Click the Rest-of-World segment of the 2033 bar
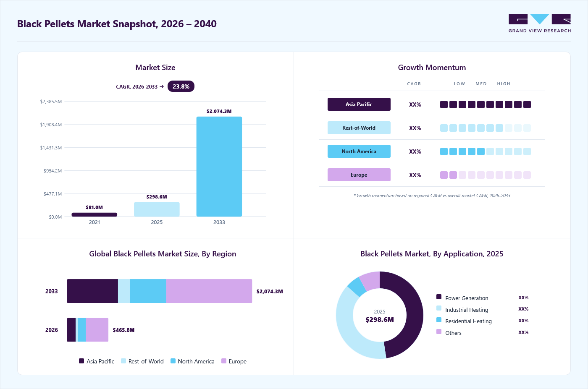Screen dimensions: 588x389 pyautogui.click(x=124, y=291)
